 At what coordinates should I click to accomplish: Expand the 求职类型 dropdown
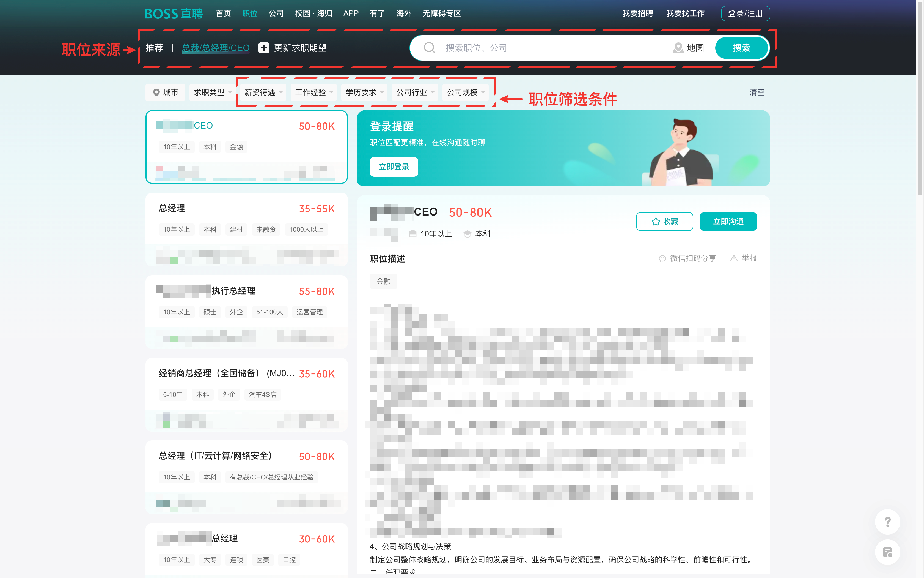tap(213, 92)
